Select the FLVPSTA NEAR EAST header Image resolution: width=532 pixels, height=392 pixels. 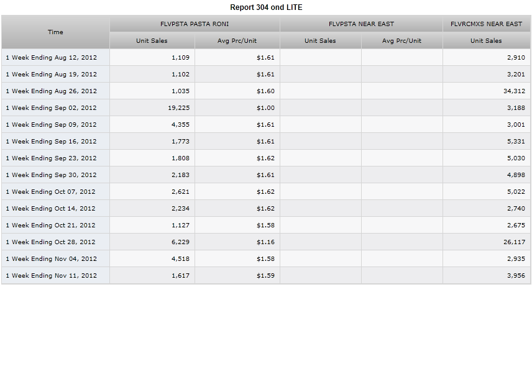coord(361,24)
